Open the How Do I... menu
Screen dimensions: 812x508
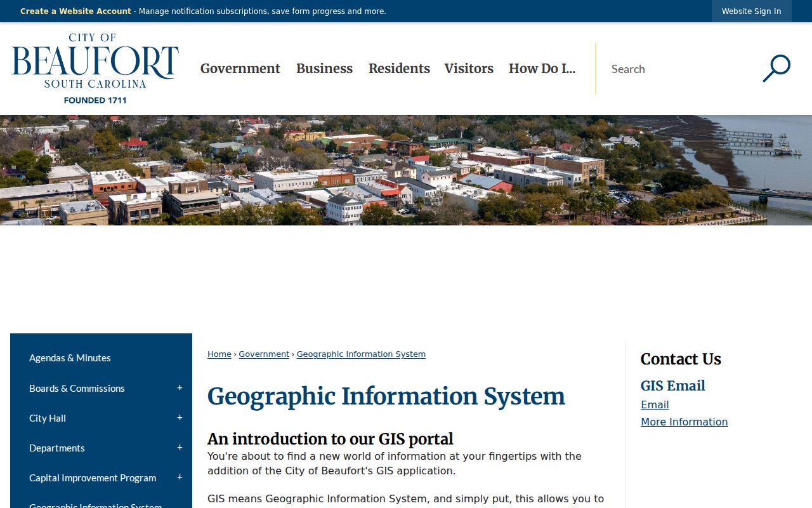click(542, 69)
